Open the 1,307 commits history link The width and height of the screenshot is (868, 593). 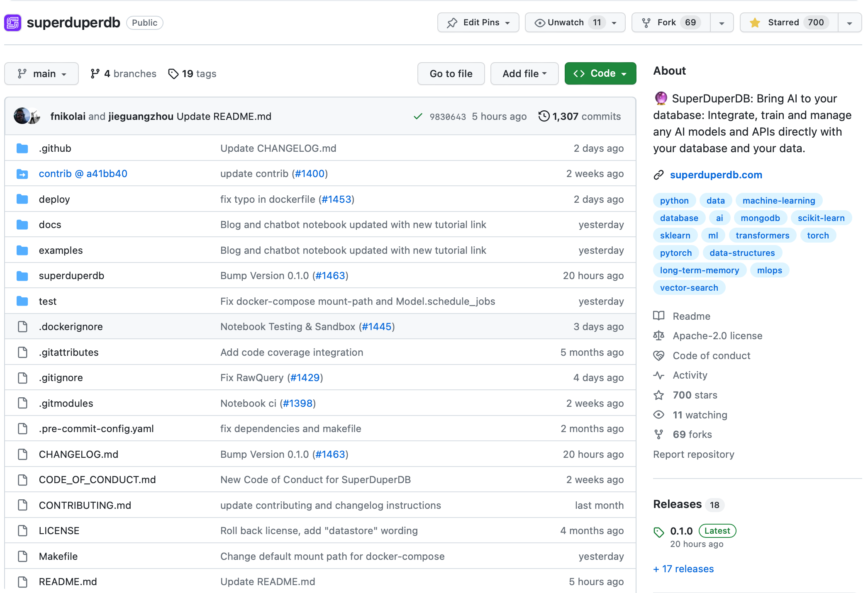coord(580,116)
